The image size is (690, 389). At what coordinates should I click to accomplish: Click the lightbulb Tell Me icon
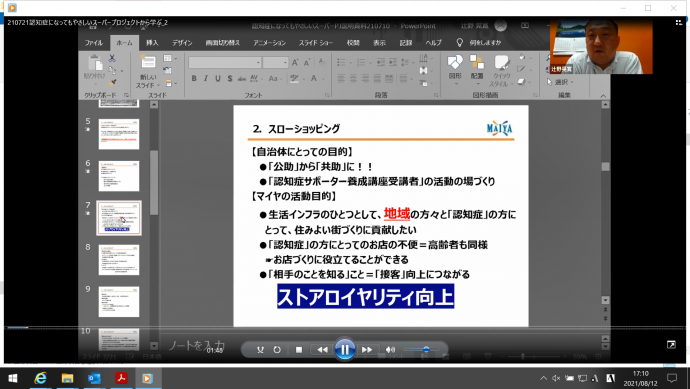coord(459,42)
